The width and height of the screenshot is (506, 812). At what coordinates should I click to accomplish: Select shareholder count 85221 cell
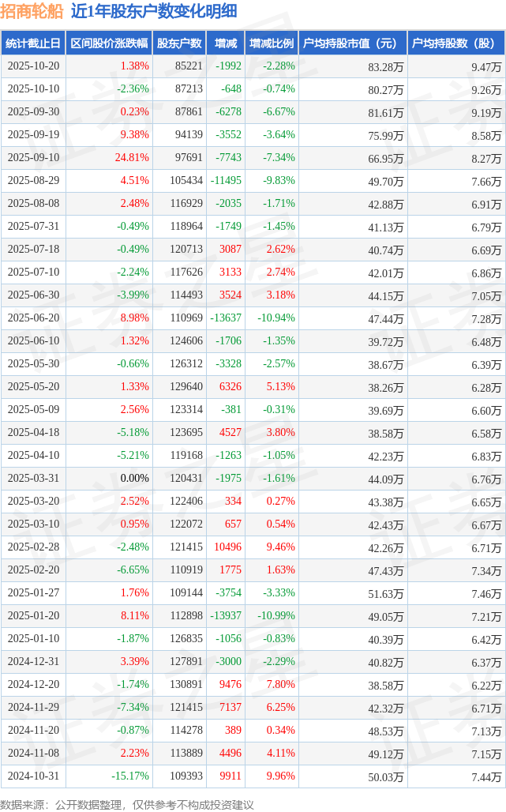pyautogui.click(x=189, y=66)
